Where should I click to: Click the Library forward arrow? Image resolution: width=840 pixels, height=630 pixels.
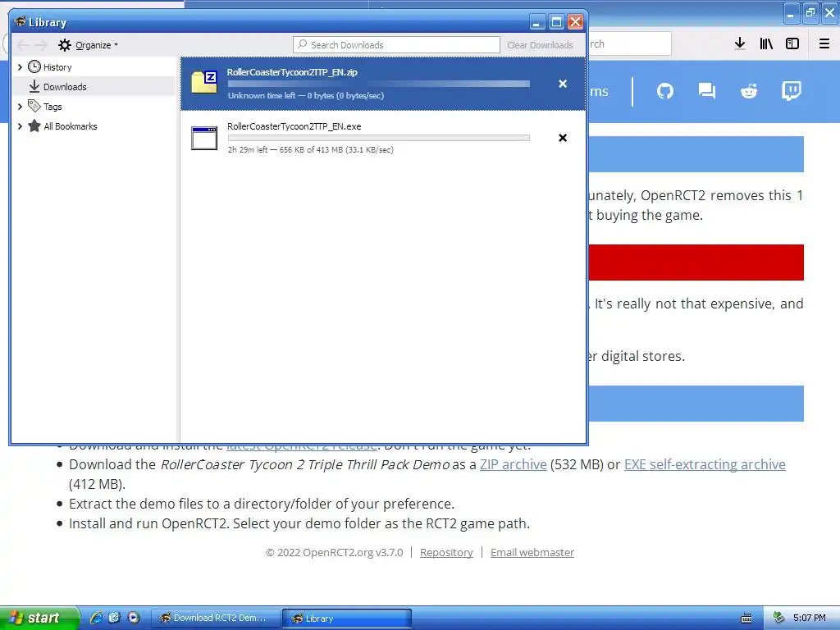(41, 45)
